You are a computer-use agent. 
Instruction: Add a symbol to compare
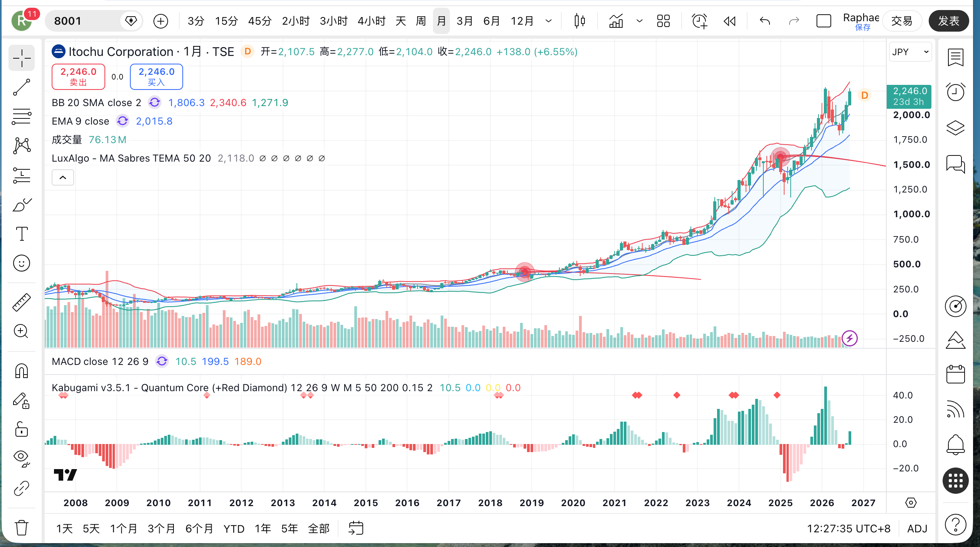[x=160, y=21]
